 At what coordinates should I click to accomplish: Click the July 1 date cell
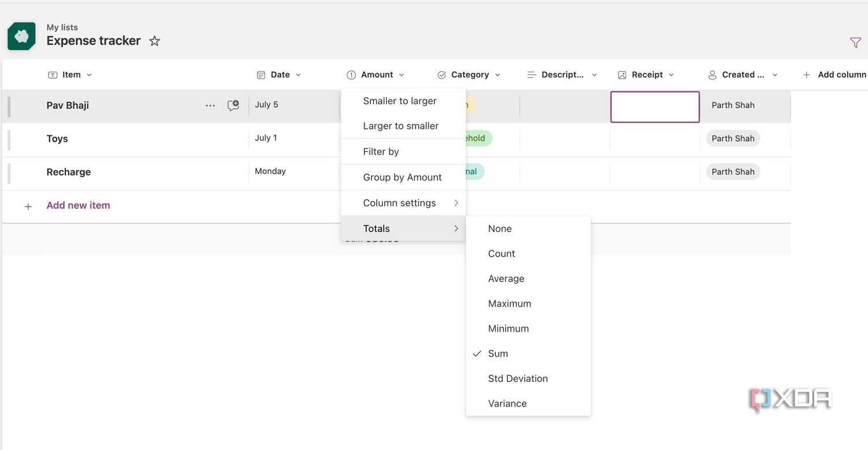coord(266,138)
